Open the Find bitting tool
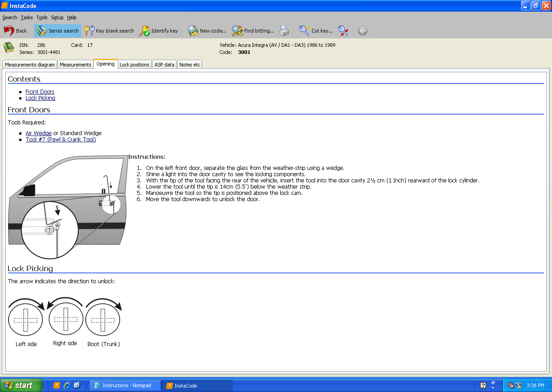This screenshot has width=552, height=392. click(253, 31)
